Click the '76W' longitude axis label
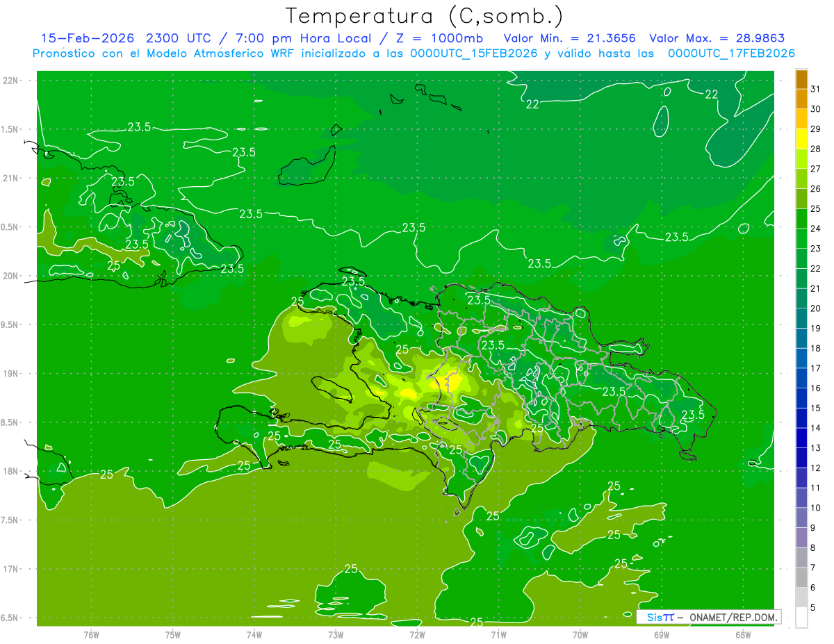Screen dimensions: 834x644 91,635
